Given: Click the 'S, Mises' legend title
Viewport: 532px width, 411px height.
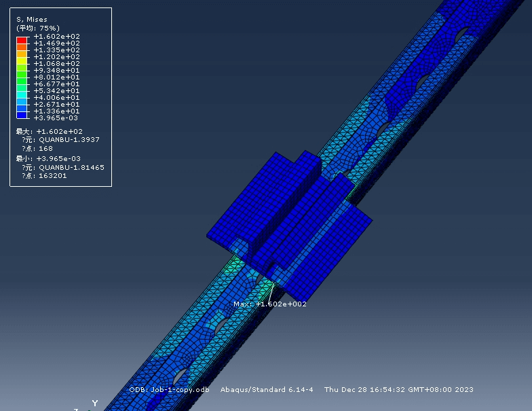Looking at the screenshot, I should pos(32,20).
